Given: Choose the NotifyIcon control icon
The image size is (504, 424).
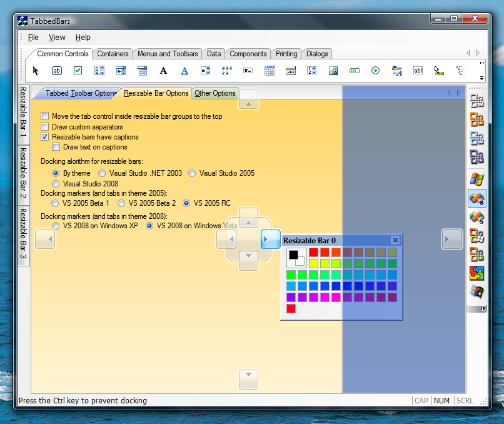Looking at the screenshot, I should coord(291,71).
